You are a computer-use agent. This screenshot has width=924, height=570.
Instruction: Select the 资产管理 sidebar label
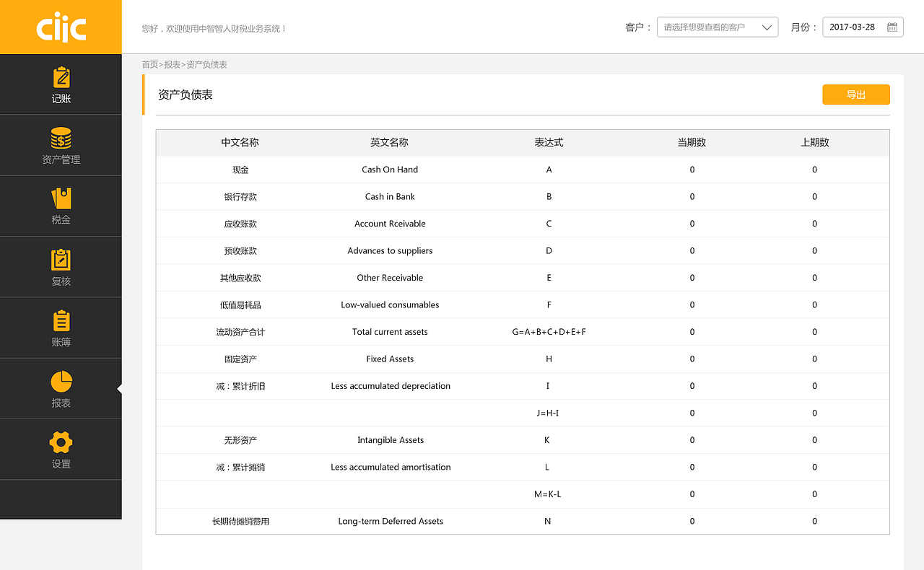pyautogui.click(x=61, y=159)
